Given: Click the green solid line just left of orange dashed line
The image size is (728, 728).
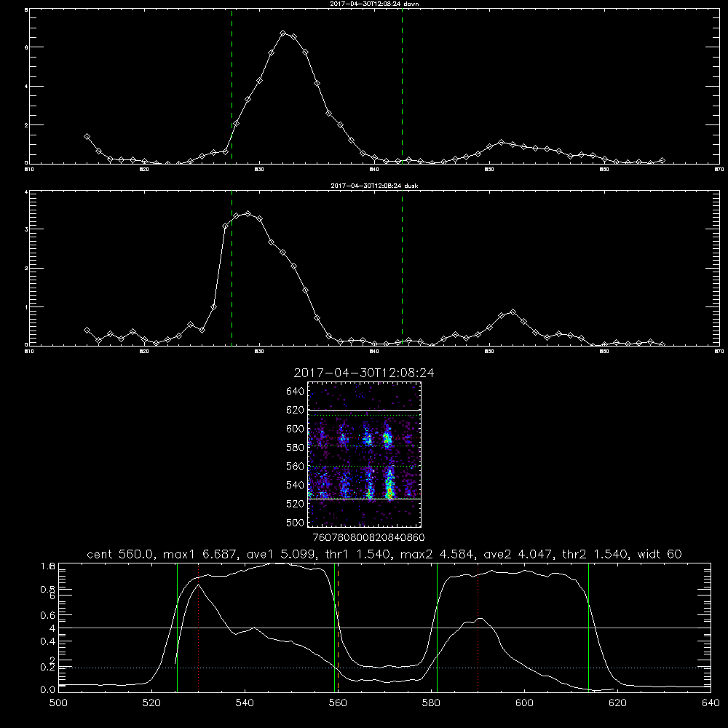Looking at the screenshot, I should pos(335,628).
